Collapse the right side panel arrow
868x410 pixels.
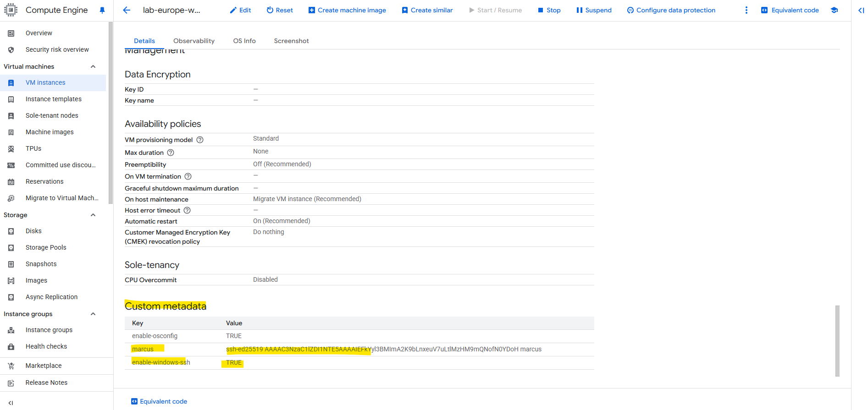(861, 10)
